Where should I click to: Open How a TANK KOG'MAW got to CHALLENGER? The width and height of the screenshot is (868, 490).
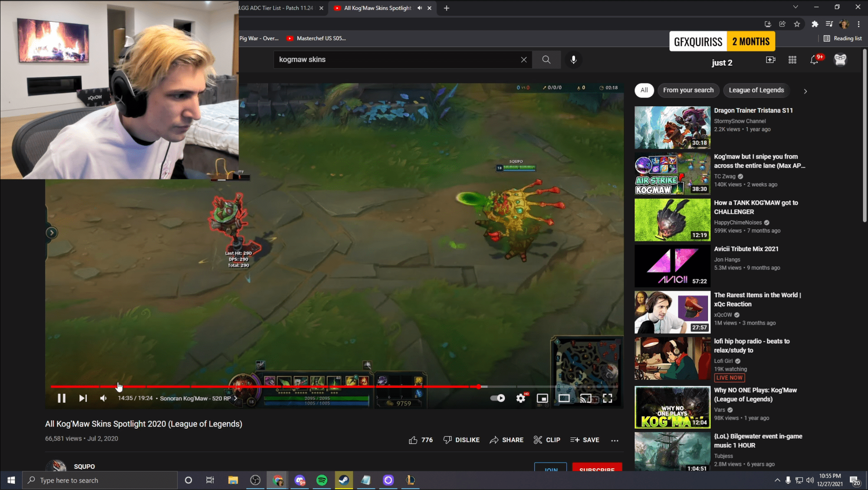(x=672, y=220)
